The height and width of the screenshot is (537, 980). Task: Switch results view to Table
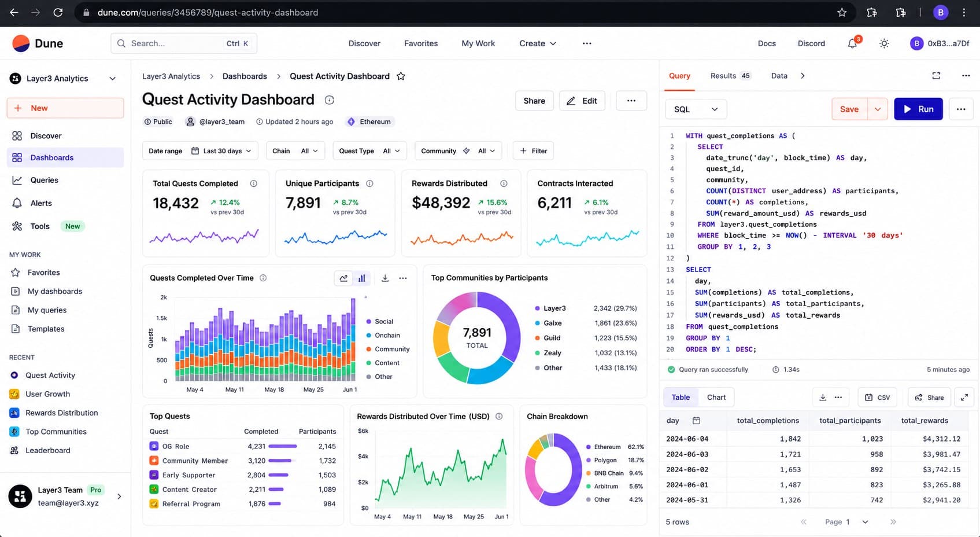[x=681, y=398]
